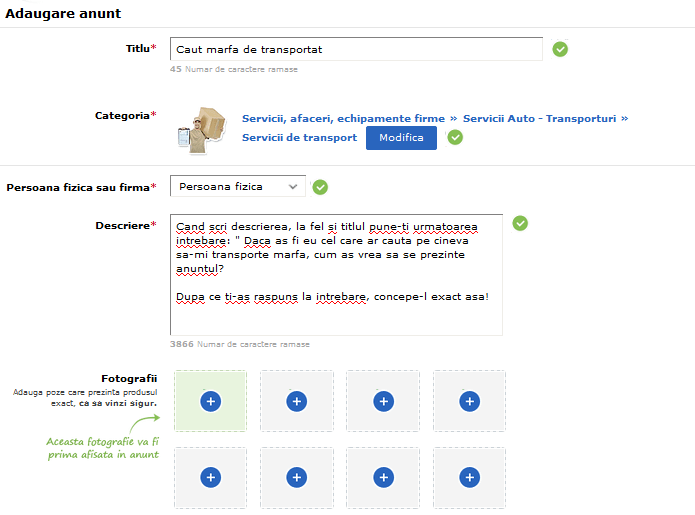695x515 pixels.
Task: Add a photo in the third top-row slot
Action: coord(383,401)
